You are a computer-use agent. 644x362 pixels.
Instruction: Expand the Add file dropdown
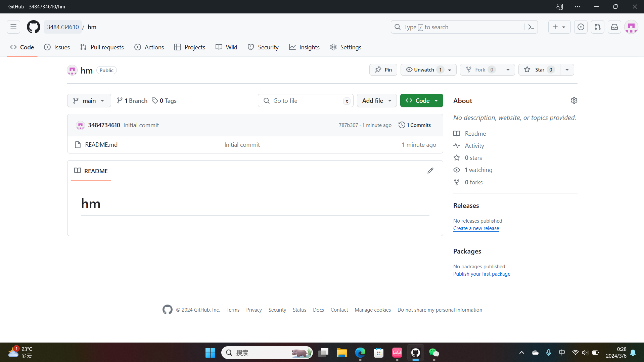click(x=377, y=100)
